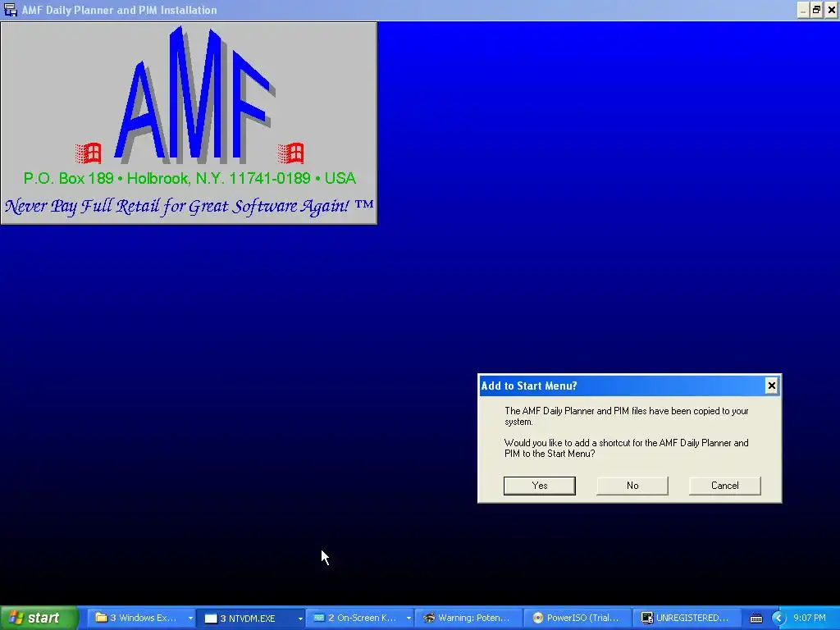The width and height of the screenshot is (840, 630).
Task: Click Yes to add Start Menu shortcut
Action: tap(540, 486)
